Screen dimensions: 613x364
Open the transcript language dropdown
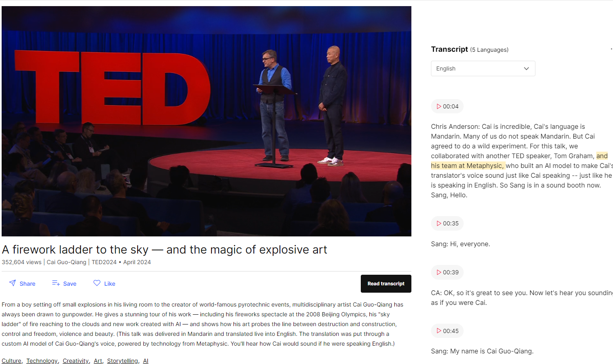tap(483, 68)
